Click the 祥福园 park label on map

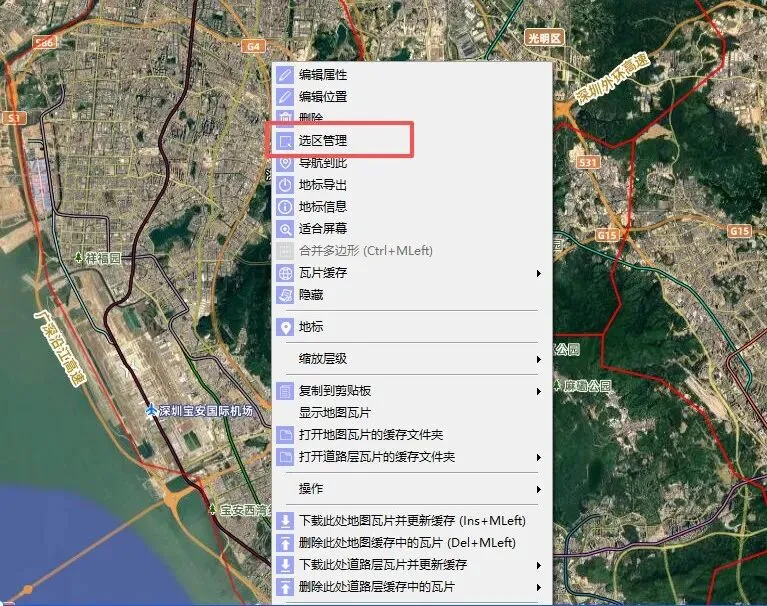pos(103,258)
